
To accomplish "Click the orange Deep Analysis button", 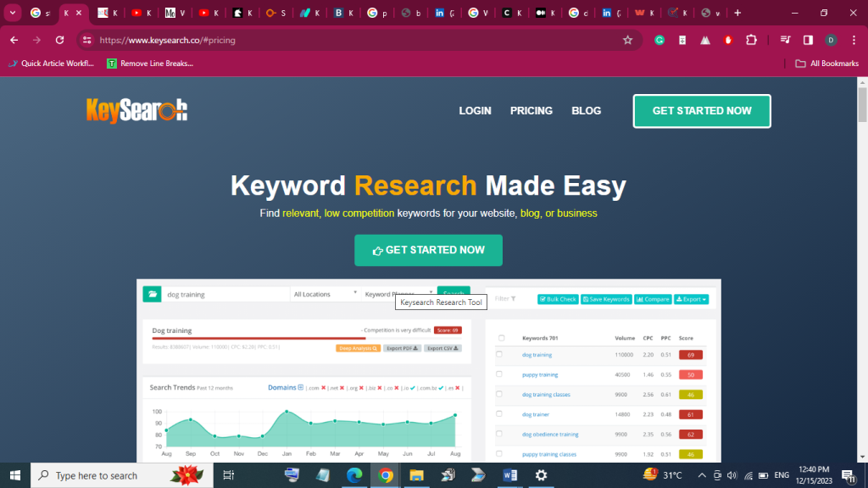I will pos(359,348).
